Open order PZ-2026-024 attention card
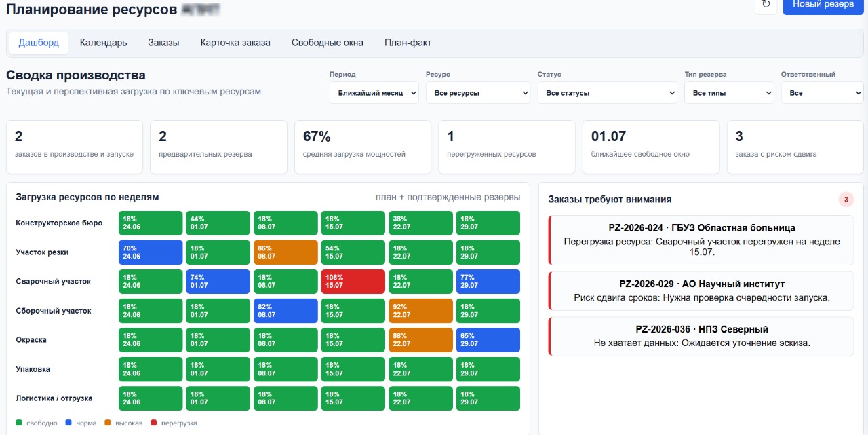Viewport: 868px width, 435px height. [701, 240]
